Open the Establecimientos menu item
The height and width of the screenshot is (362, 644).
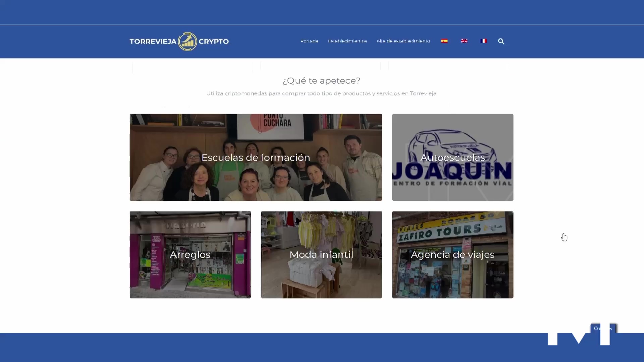click(347, 41)
